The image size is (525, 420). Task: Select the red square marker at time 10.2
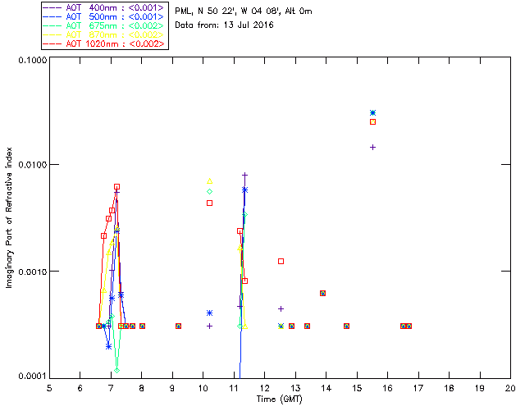coord(210,203)
